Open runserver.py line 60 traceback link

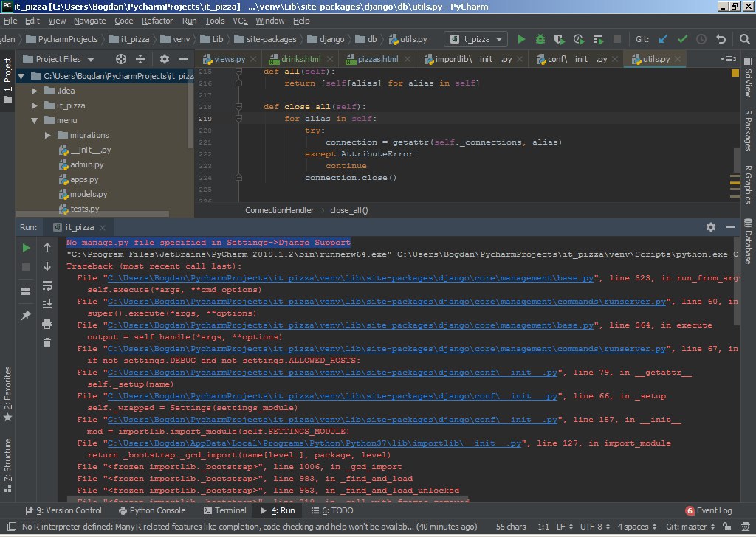coord(386,302)
